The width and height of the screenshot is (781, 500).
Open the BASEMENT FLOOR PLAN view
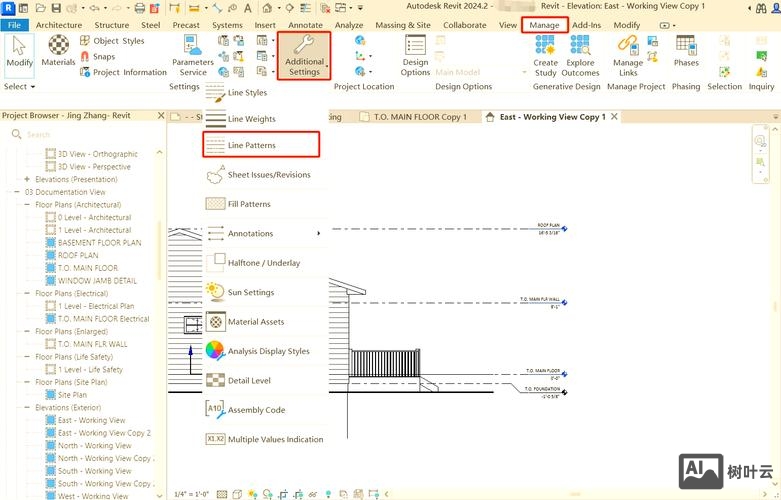99,243
